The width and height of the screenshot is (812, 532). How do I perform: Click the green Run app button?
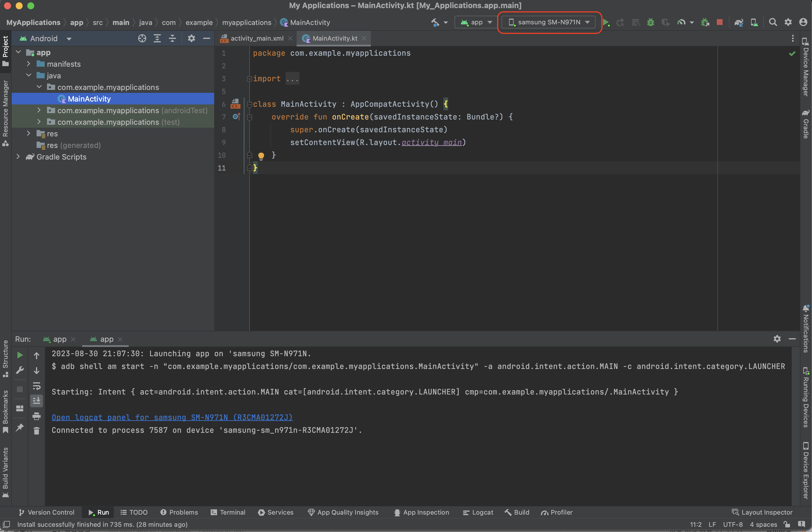[x=606, y=23]
